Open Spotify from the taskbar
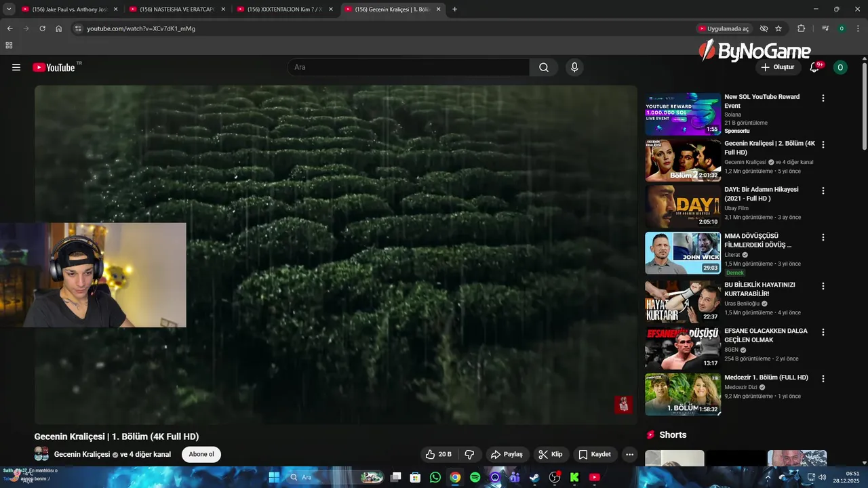The image size is (868, 488). pos(475,477)
